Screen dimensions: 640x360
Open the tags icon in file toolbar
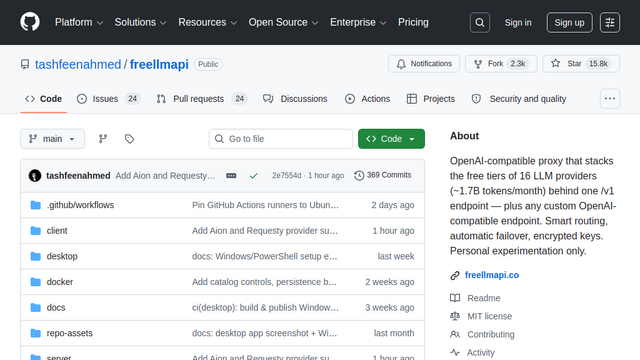point(129,139)
